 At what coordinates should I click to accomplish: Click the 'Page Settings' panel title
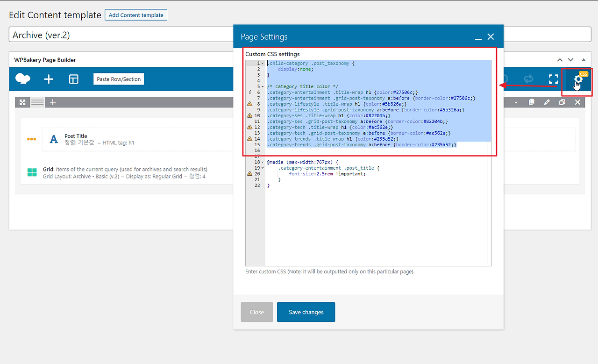(x=264, y=37)
